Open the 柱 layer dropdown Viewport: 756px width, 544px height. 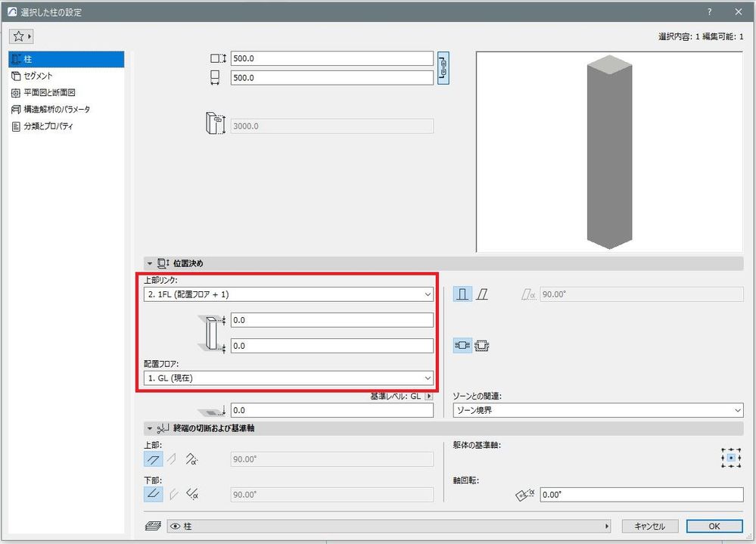tap(389, 527)
